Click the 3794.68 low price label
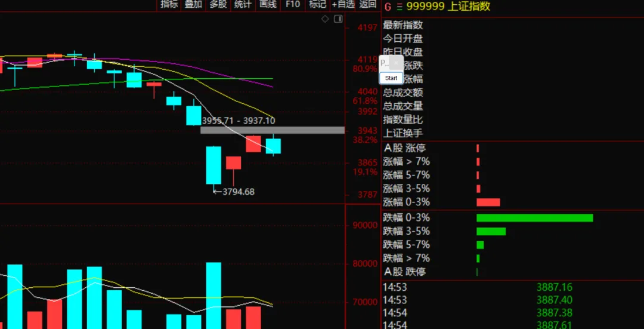The image size is (644, 329). (238, 192)
